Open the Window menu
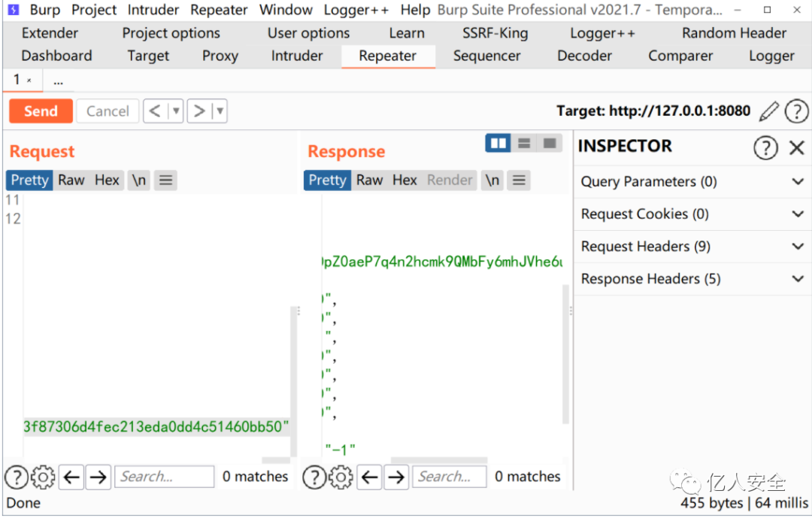The image size is (812, 518). pos(286,10)
